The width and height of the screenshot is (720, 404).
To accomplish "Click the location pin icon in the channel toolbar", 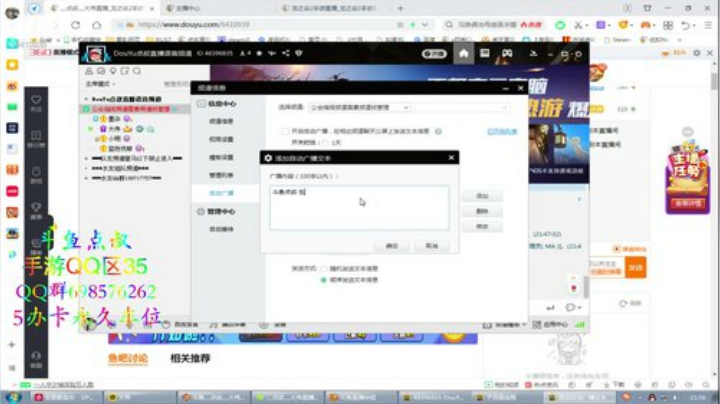I will 113,71.
